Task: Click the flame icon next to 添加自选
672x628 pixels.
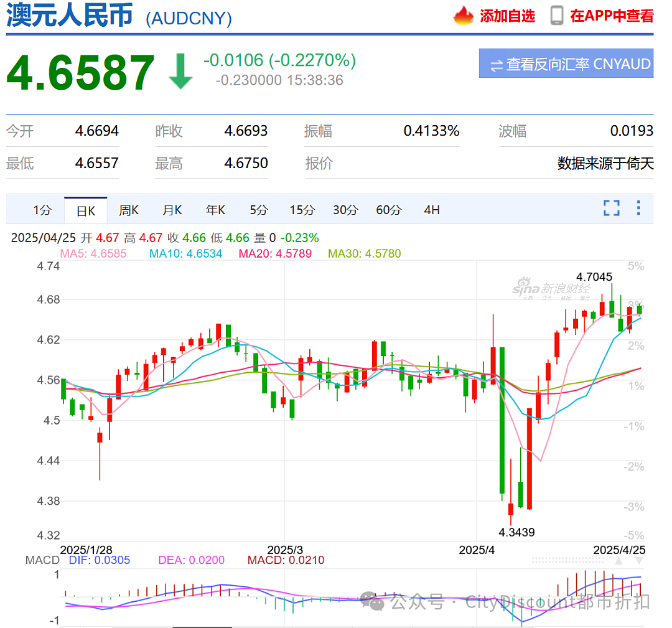Action: coord(463,16)
